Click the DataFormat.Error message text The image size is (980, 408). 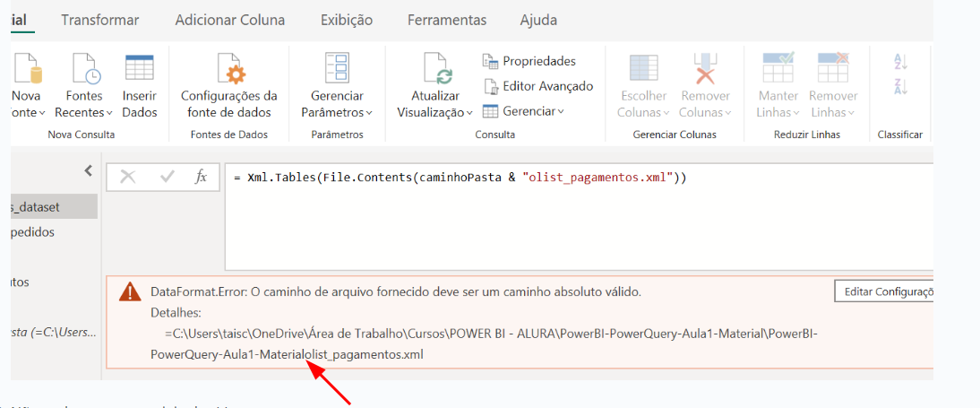397,292
